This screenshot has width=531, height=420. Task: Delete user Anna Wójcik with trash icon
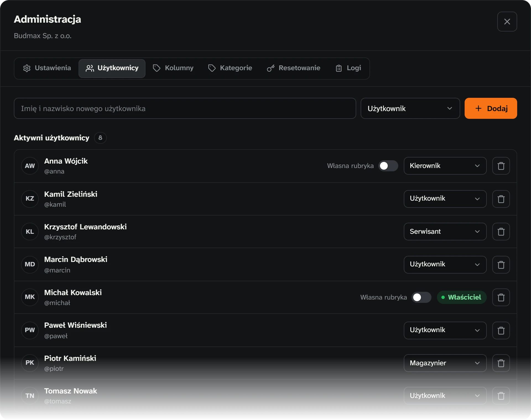click(501, 166)
